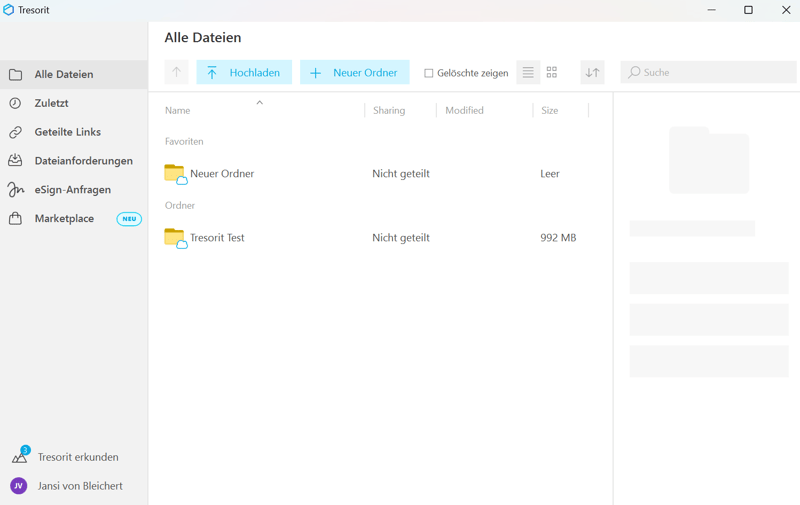Viewport: 800px width, 505px height.
Task: Click the JV user avatar
Action: pyautogui.click(x=18, y=486)
